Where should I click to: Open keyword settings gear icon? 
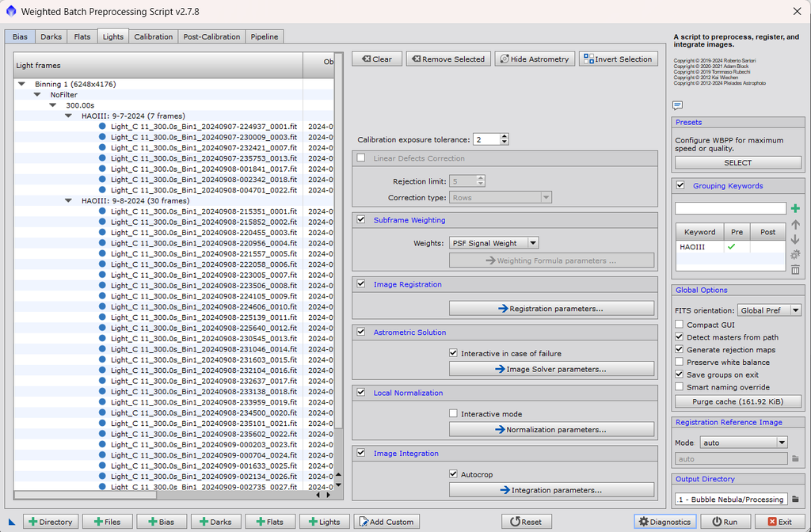pyautogui.click(x=795, y=255)
